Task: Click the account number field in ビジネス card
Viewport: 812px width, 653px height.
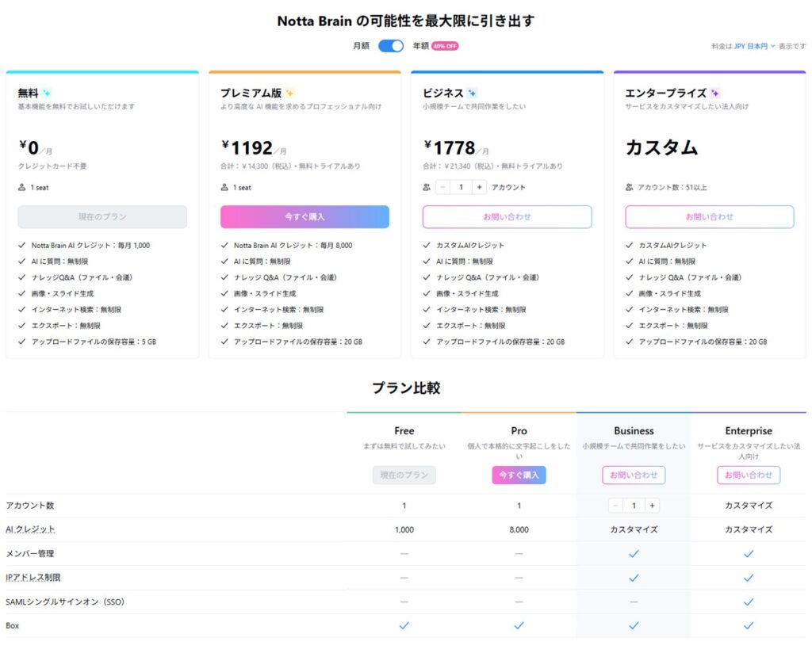Action: 461,188
